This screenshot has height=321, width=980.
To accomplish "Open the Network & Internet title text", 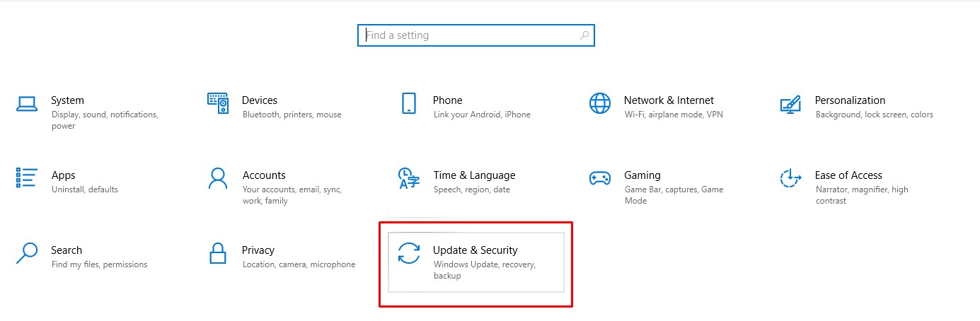I will tap(669, 100).
